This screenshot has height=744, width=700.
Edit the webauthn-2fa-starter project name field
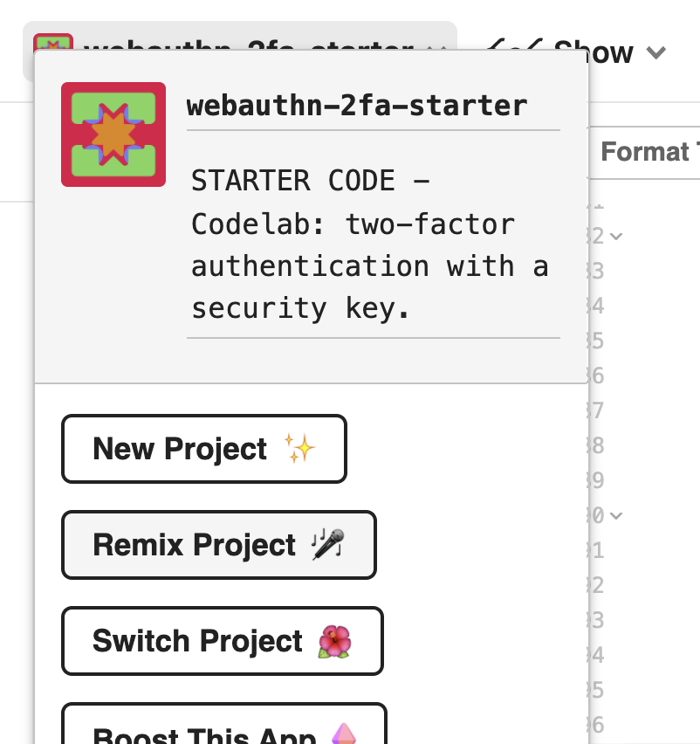tap(356, 107)
